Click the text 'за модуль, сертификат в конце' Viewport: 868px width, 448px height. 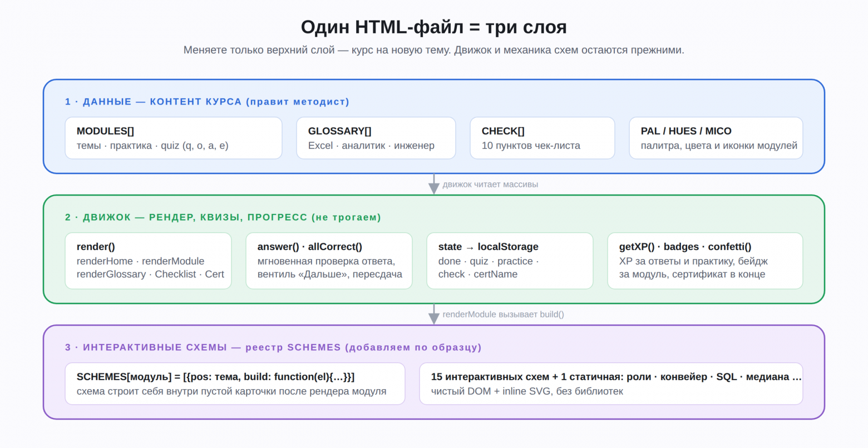tap(692, 274)
